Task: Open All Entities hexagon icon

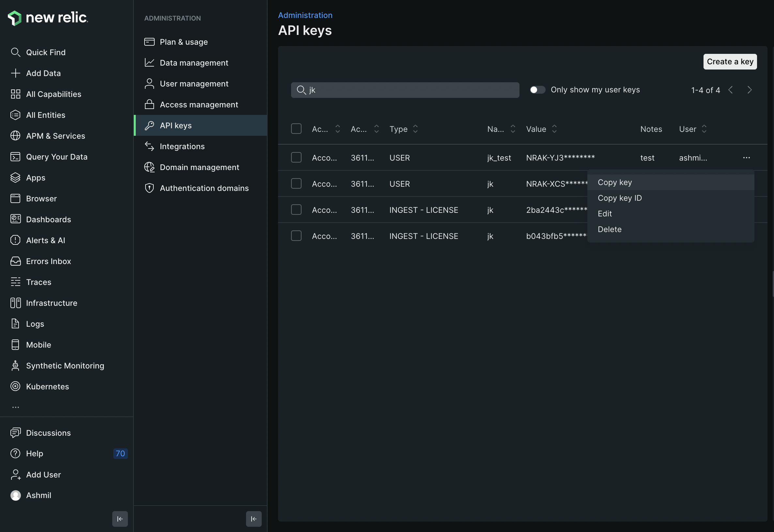Action: pyautogui.click(x=15, y=115)
